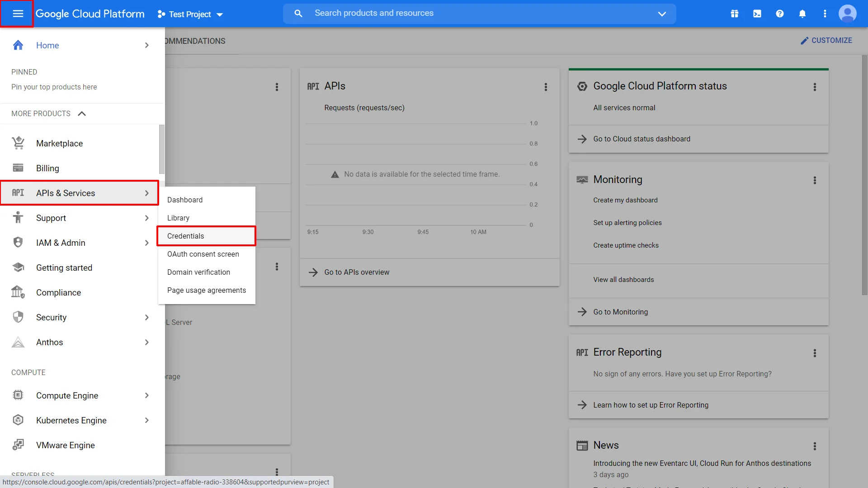Select Page usage agreements submenu item
The width and height of the screenshot is (868, 488).
pos(207,290)
